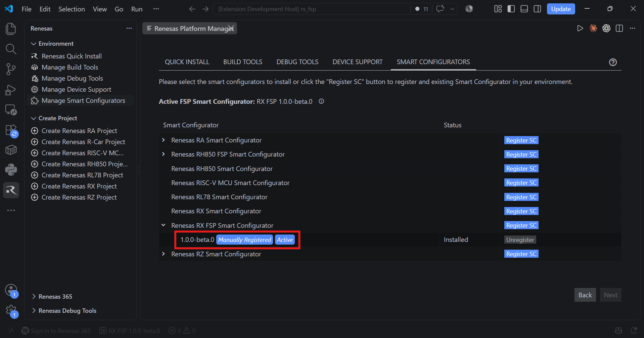Open the Source Control view

(x=11, y=69)
